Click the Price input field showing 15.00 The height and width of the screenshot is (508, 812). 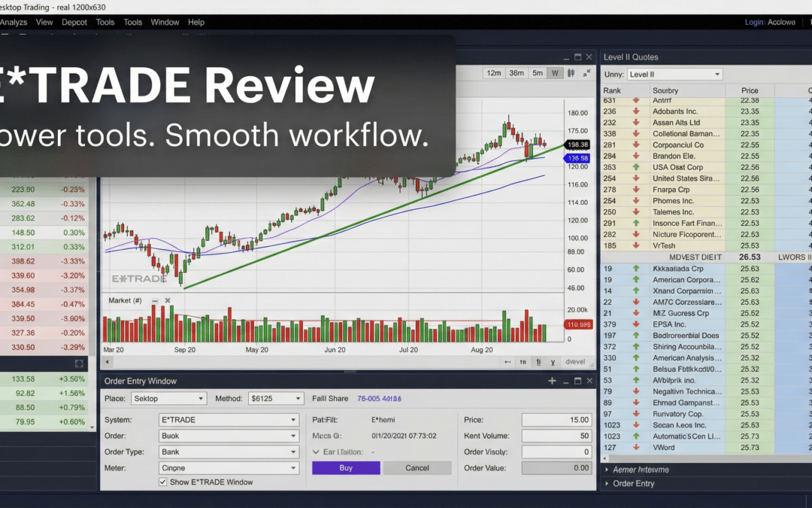tap(556, 419)
